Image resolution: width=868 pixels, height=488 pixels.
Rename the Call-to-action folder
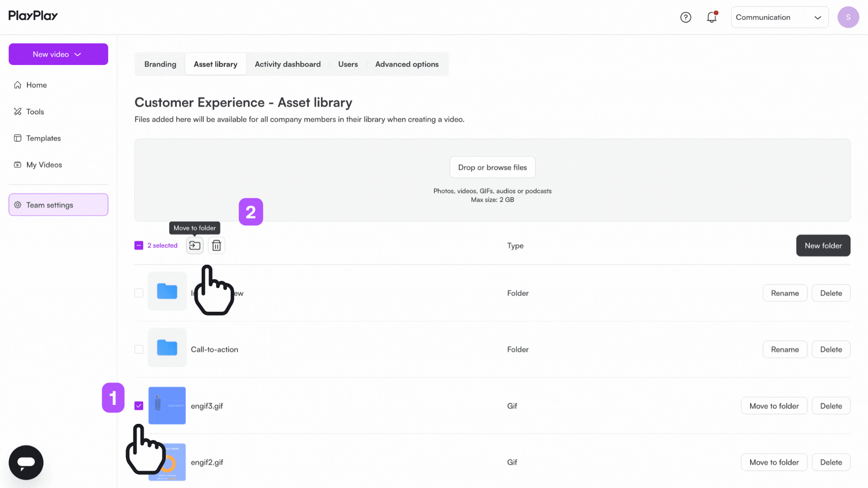click(784, 349)
